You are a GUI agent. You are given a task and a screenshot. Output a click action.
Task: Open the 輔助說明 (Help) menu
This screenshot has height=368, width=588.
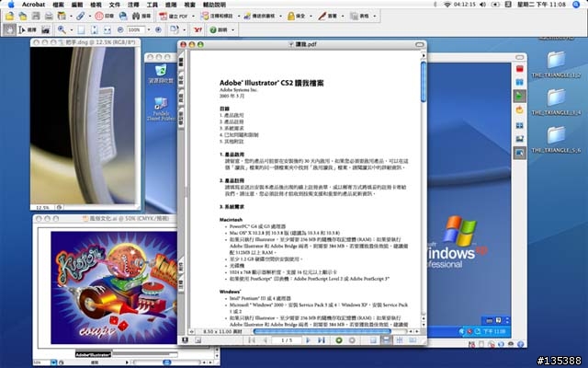(214, 5)
